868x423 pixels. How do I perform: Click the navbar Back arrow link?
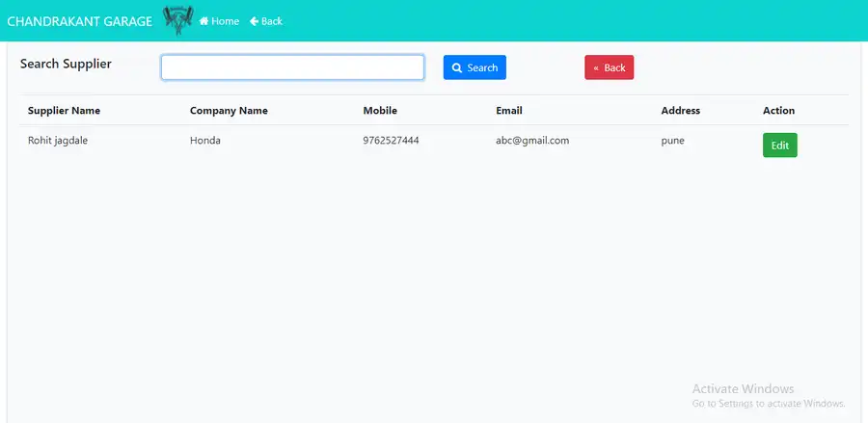point(266,21)
